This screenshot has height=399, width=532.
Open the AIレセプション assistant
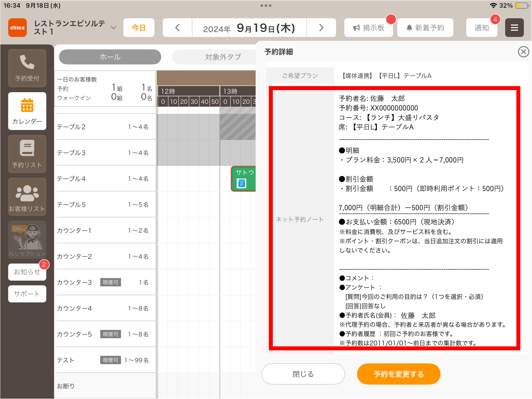pyautogui.click(x=27, y=240)
